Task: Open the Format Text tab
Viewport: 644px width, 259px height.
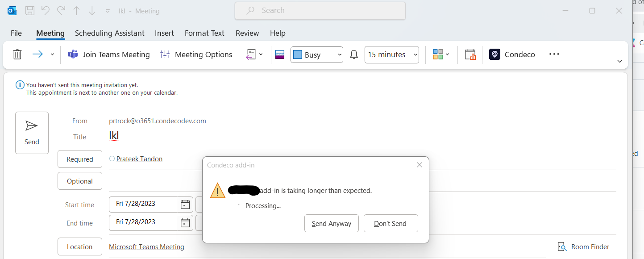Action: (204, 33)
